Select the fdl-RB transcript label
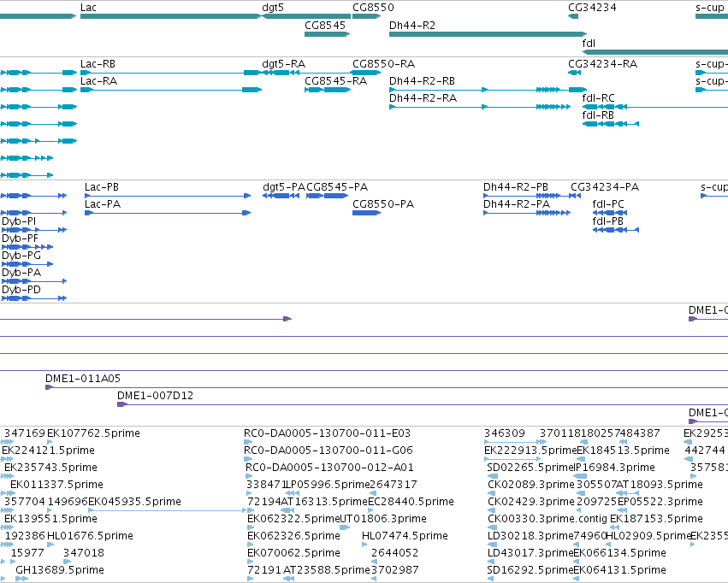 [x=597, y=115]
